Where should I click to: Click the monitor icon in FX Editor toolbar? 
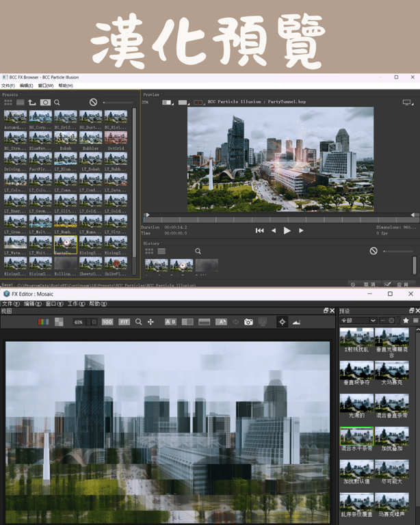pos(263,322)
